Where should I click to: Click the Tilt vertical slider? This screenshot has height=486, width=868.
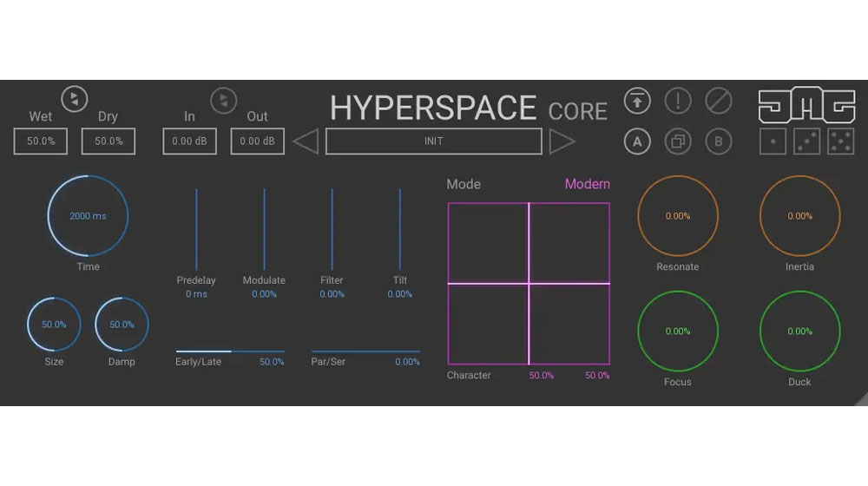tap(399, 229)
